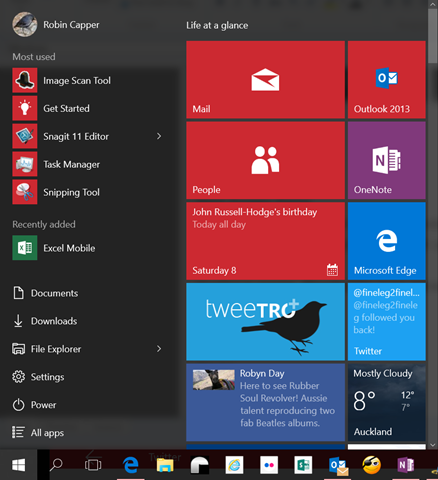Open Internet Explorer from the taskbar
The height and width of the screenshot is (480, 438).
pyautogui.click(x=234, y=465)
